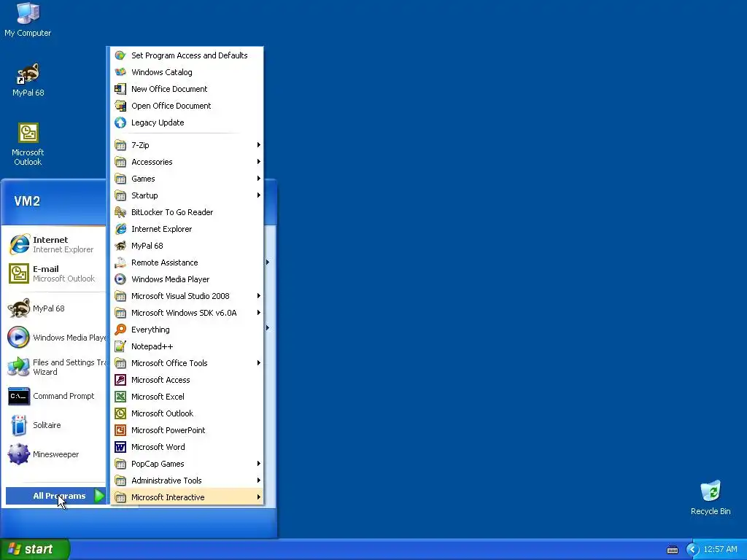
Task: Click the green All Programs arrow button
Action: tap(99, 496)
